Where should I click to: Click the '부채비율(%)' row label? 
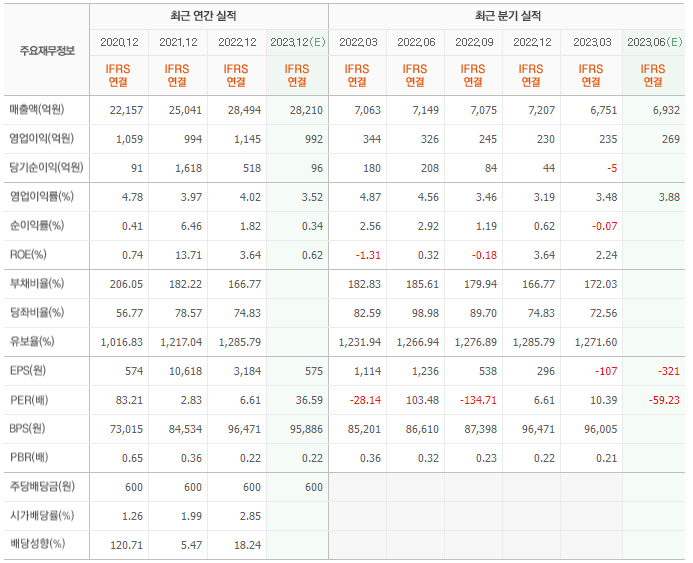point(37,283)
